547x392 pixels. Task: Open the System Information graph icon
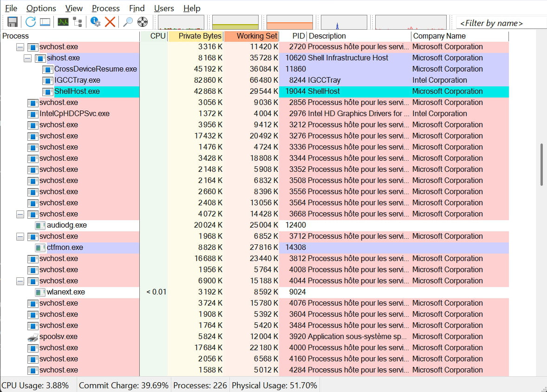[x=63, y=22]
